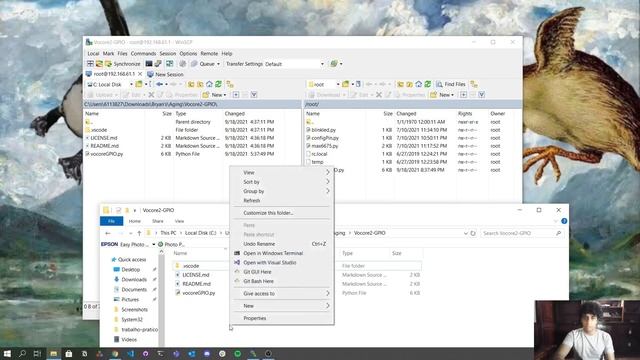Choose Properties in the context menu
The image size is (640, 360).
[282, 318]
